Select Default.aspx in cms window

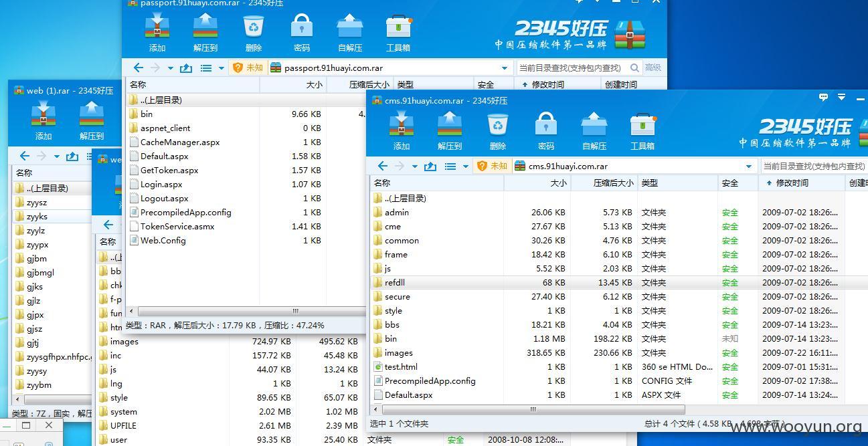(x=619, y=395)
